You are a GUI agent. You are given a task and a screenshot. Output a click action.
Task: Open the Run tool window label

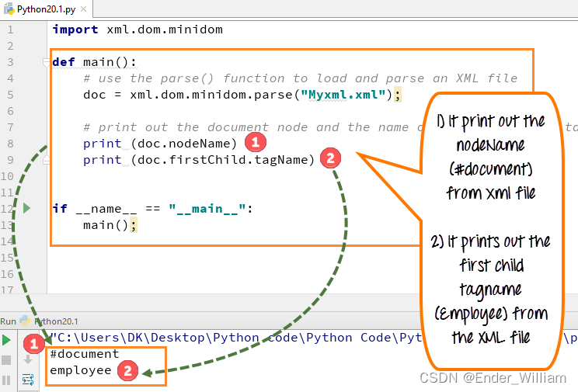(x=8, y=321)
